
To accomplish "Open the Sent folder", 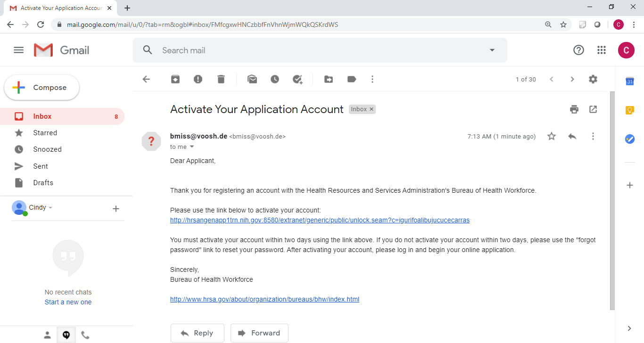I will click(41, 166).
